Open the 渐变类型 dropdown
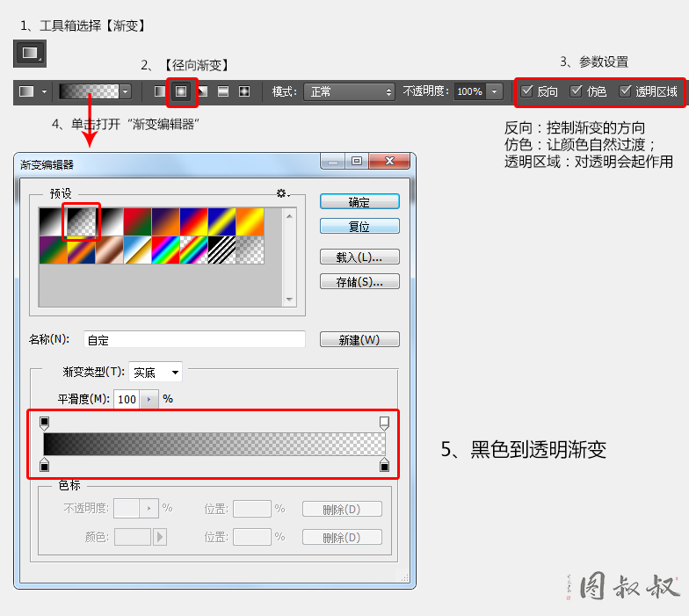 coord(156,373)
